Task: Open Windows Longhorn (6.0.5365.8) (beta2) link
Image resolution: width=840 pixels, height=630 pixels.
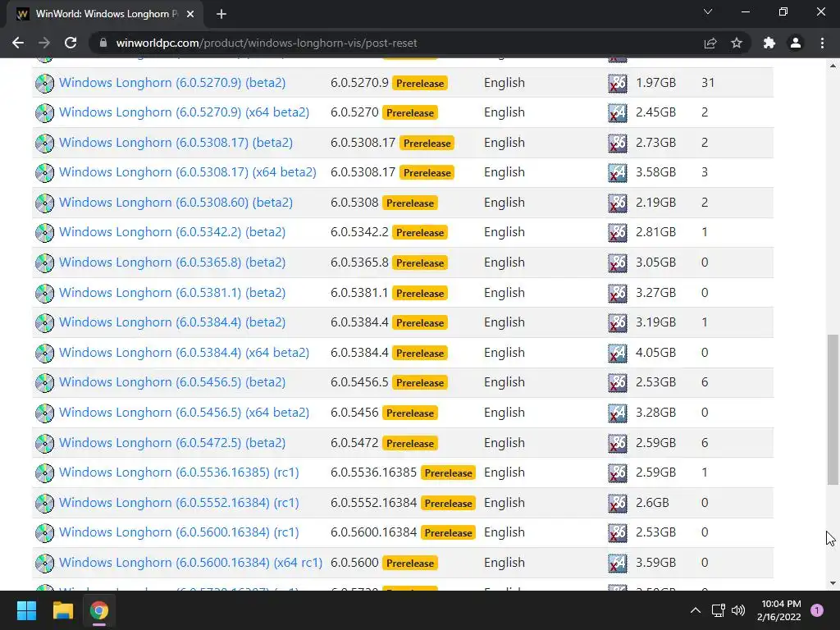Action: click(x=172, y=262)
